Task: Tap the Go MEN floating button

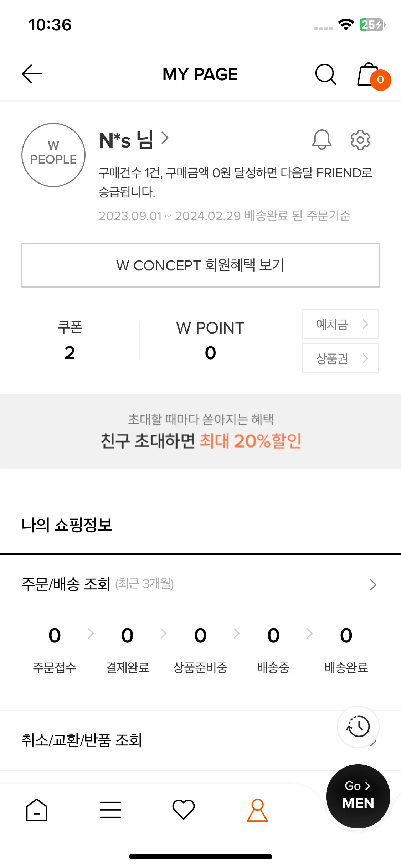Action: pyautogui.click(x=358, y=796)
